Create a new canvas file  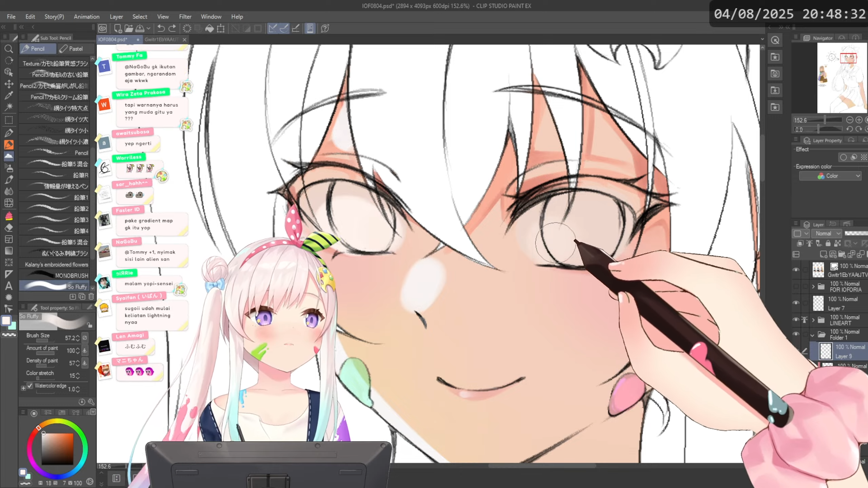pyautogui.click(x=118, y=28)
